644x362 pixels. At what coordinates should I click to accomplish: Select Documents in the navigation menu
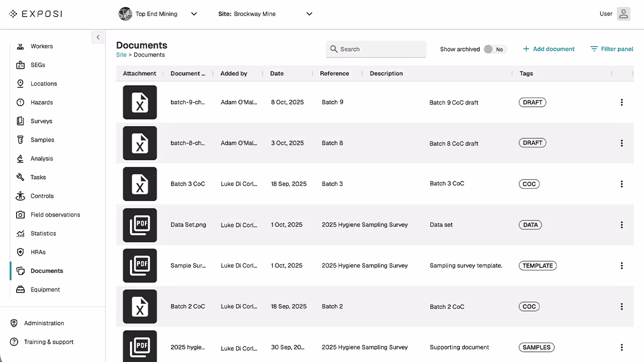tap(47, 270)
